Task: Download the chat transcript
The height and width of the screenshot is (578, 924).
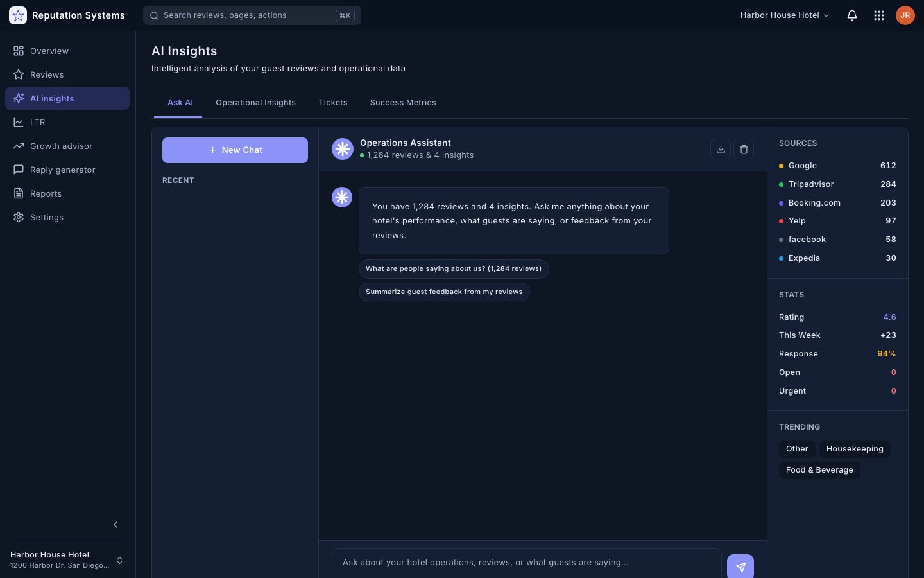Action: click(721, 149)
